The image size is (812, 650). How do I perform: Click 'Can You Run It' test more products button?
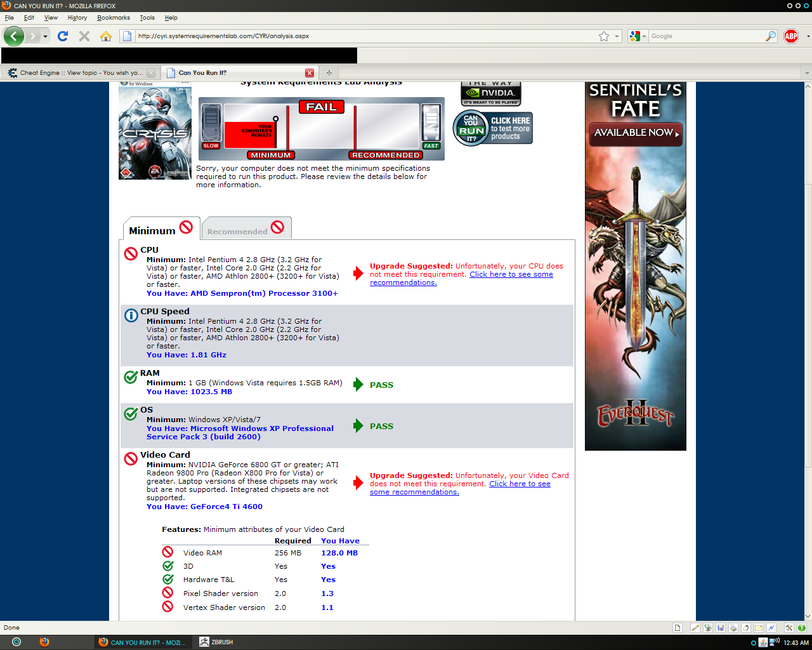tap(493, 128)
